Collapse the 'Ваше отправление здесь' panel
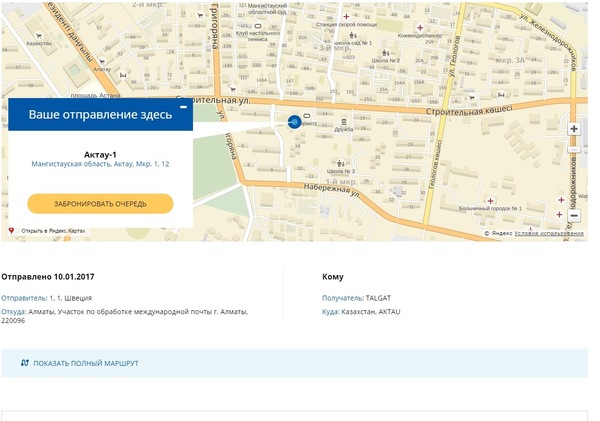This screenshot has height=421, width=600. tap(182, 106)
